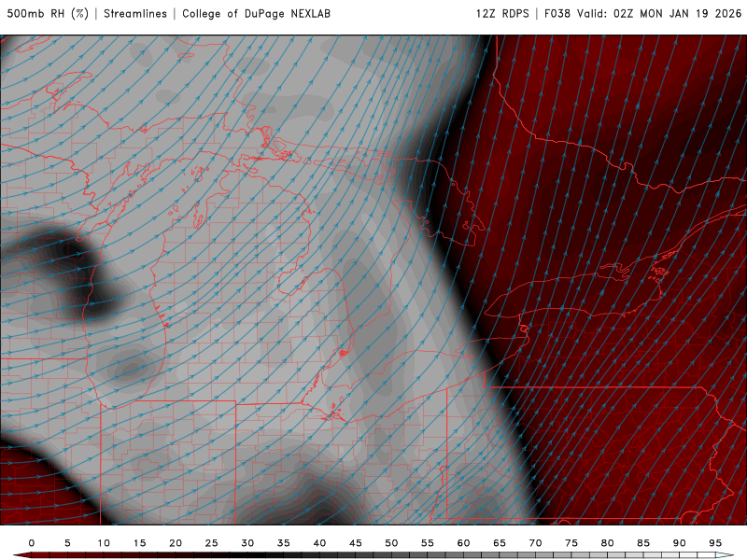Click the 'Streamlines' header label
Viewport: 747px width, 560px height.
point(135,13)
